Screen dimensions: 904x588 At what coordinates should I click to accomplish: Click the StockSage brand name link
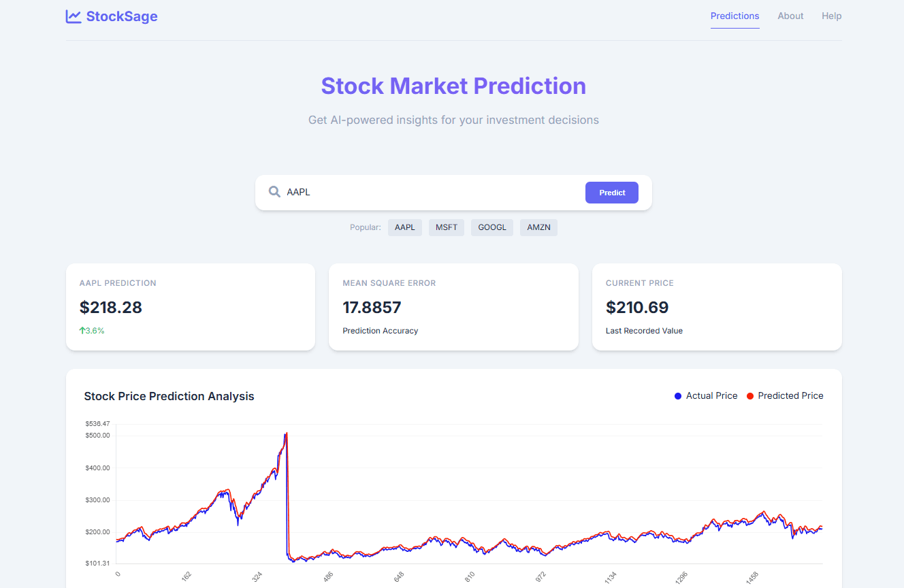tap(122, 16)
